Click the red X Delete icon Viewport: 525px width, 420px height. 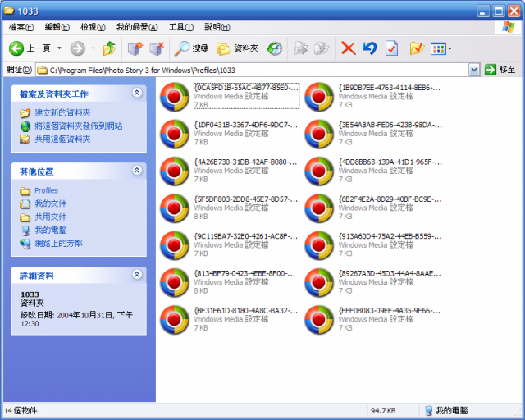[348, 48]
